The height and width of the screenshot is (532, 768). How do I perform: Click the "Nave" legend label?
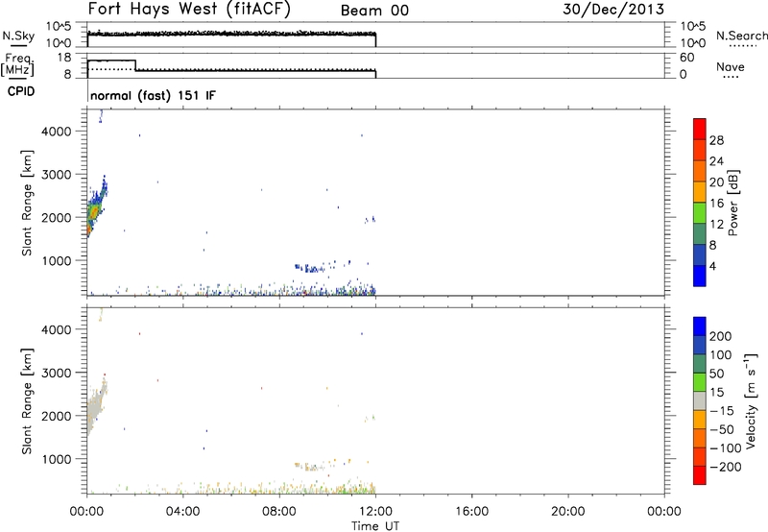point(731,66)
